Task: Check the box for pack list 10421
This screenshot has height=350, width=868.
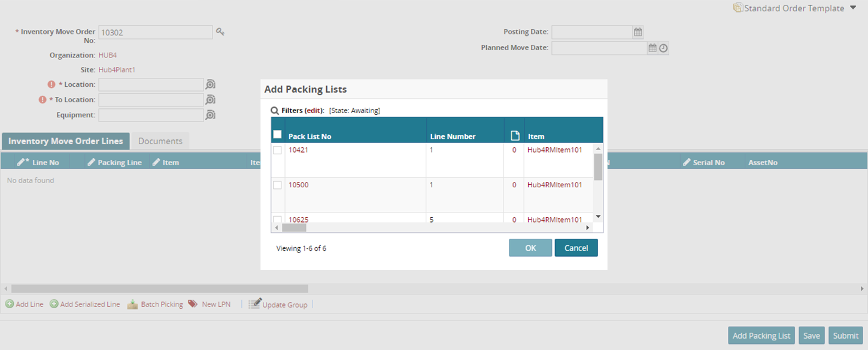Action: click(278, 150)
